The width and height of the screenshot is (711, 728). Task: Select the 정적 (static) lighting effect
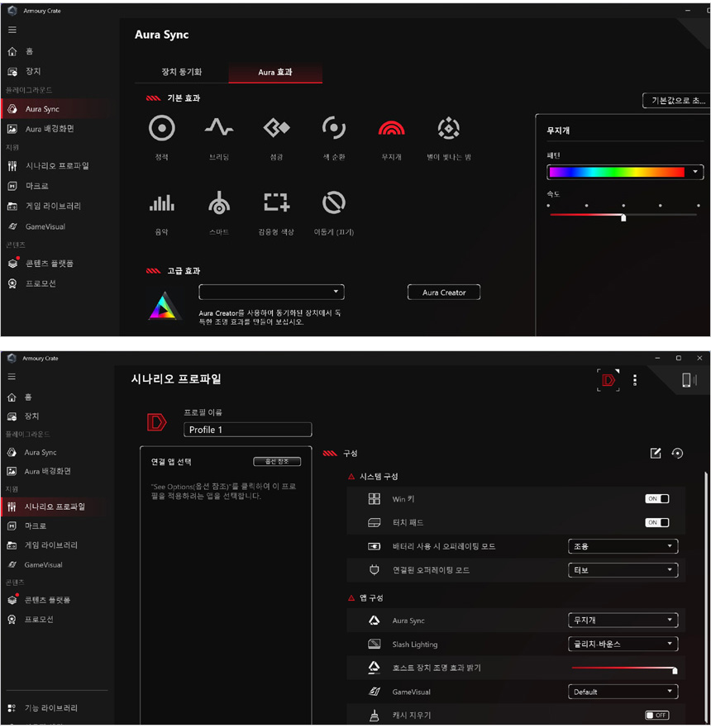[x=162, y=128]
